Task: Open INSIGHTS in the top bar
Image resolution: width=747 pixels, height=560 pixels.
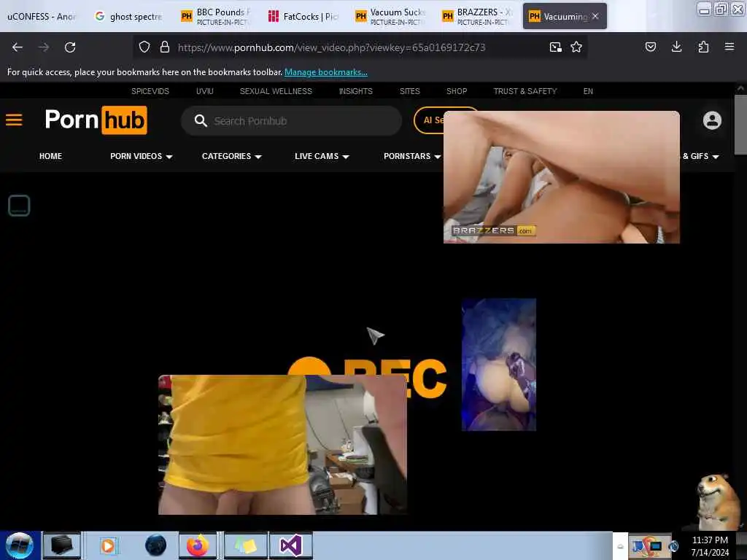Action: (356, 91)
